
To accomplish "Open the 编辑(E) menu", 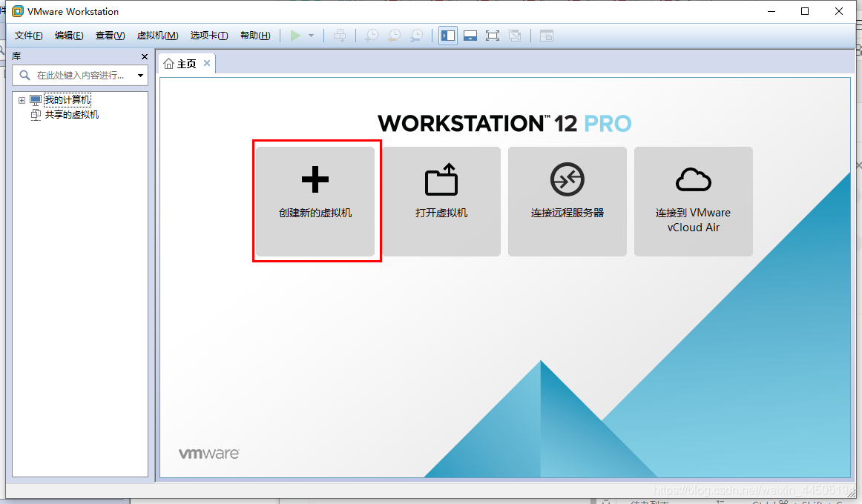I will pyautogui.click(x=69, y=36).
